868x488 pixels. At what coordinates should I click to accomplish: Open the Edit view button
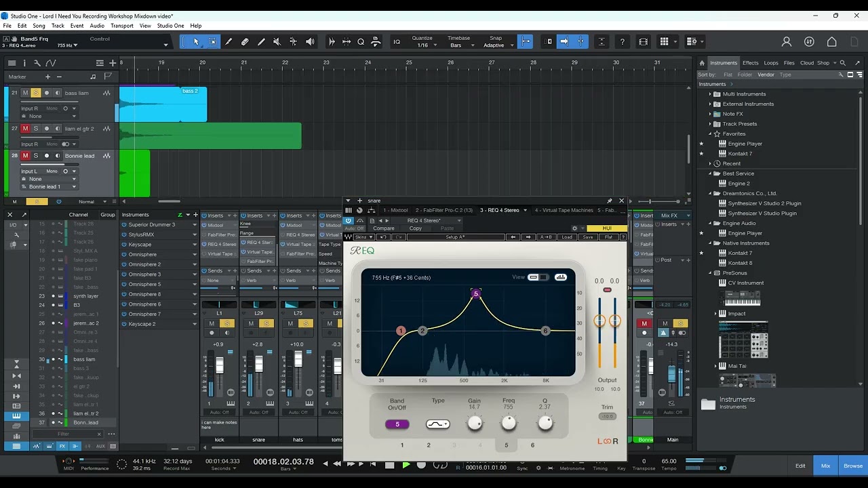(800, 466)
